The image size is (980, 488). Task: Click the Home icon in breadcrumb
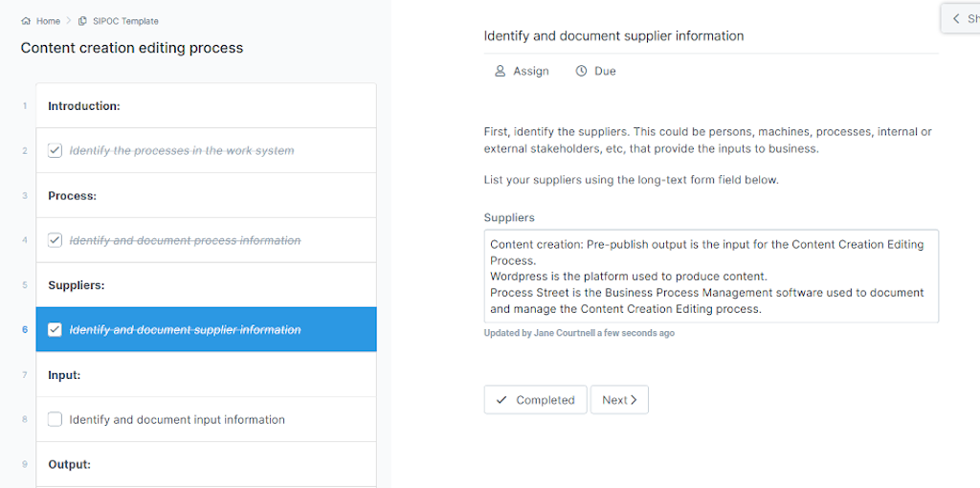[26, 21]
